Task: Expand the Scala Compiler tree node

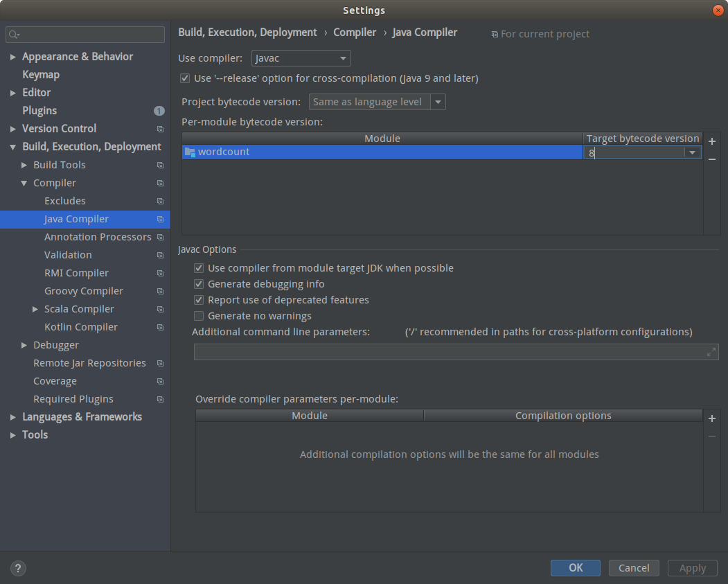Action: click(35, 309)
